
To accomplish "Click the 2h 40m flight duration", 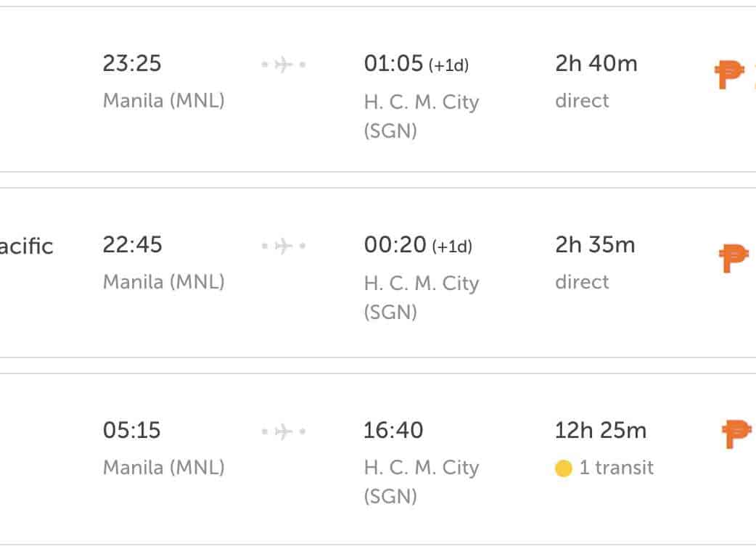I will (x=596, y=64).
